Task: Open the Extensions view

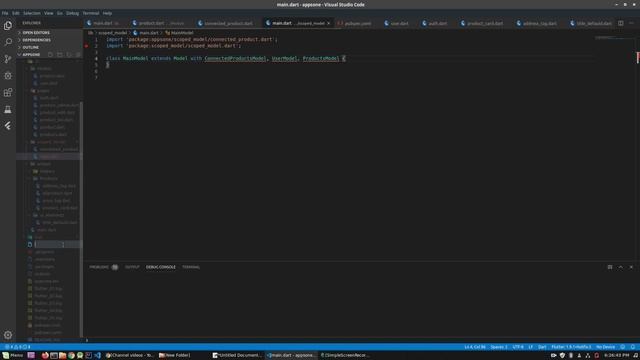Action: tap(8, 92)
